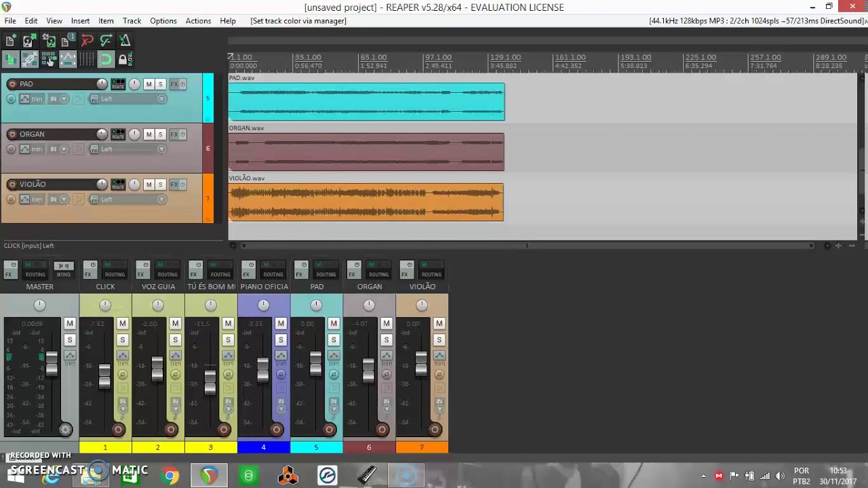868x488 pixels.
Task: Toggle MONO on the Master mixer strip
Action: point(63,270)
